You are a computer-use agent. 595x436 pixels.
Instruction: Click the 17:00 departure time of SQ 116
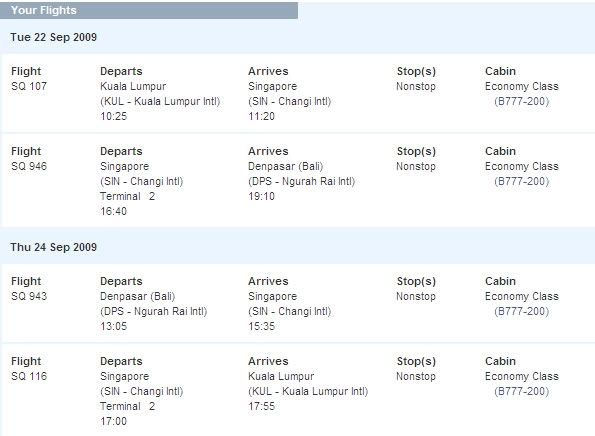113,421
